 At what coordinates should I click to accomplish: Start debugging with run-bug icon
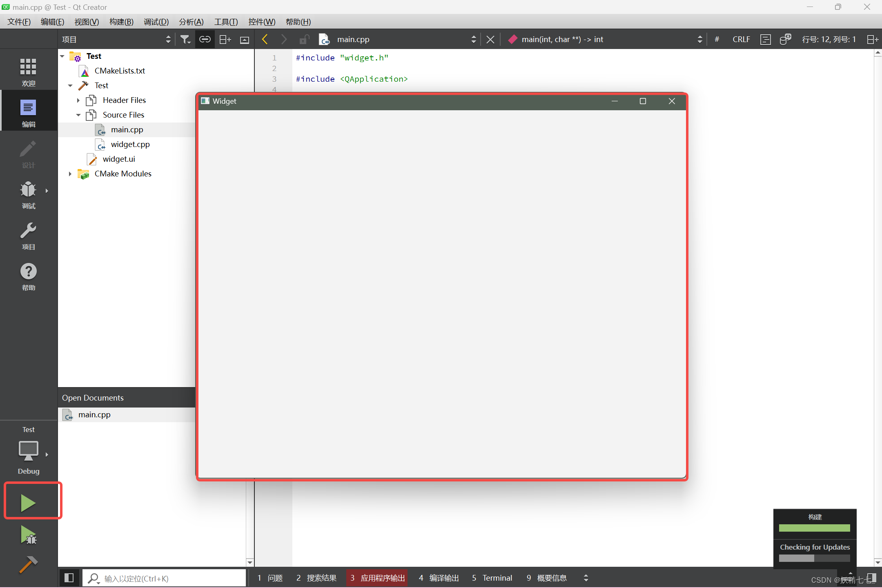(x=28, y=535)
